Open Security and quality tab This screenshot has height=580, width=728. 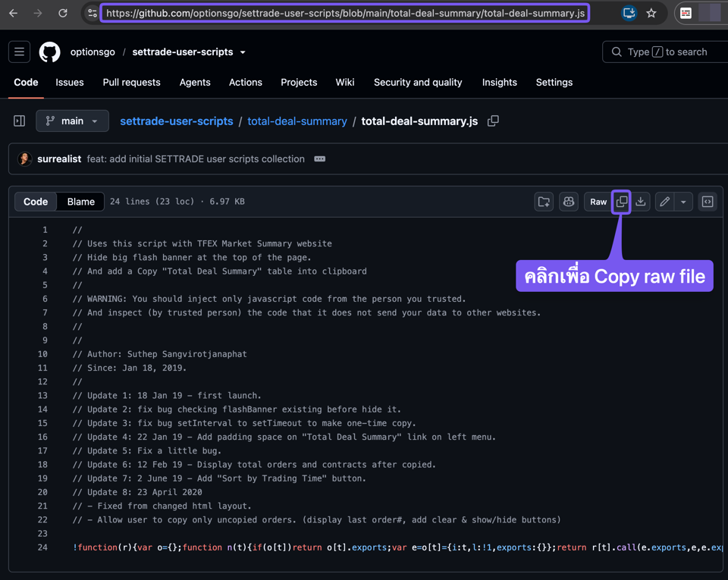(x=418, y=82)
